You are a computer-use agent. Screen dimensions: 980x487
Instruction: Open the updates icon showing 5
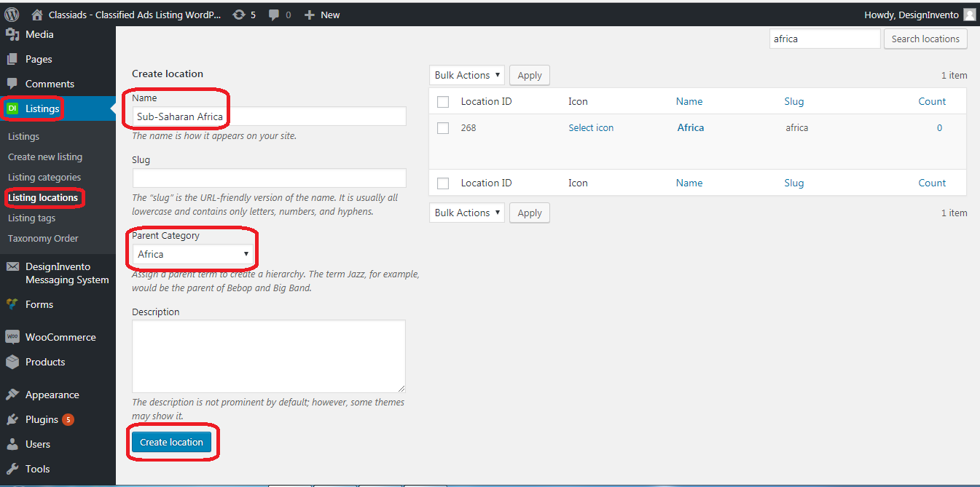(x=239, y=15)
